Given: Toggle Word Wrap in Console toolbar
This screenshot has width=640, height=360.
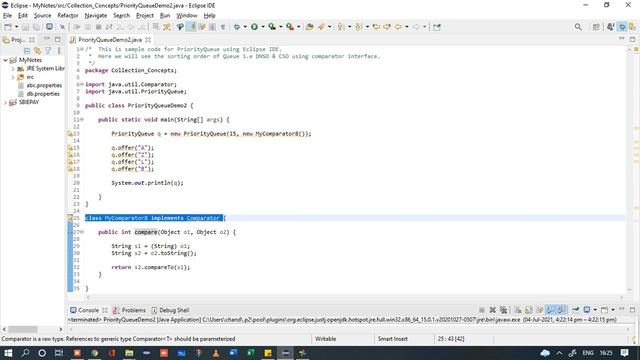Looking at the screenshot, I should pos(540,310).
